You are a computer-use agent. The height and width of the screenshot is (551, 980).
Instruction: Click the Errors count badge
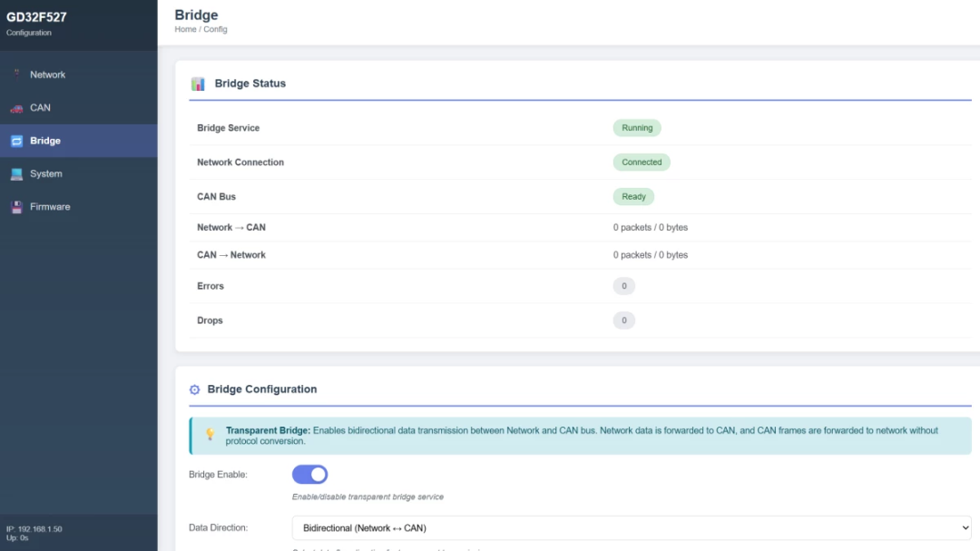point(623,286)
